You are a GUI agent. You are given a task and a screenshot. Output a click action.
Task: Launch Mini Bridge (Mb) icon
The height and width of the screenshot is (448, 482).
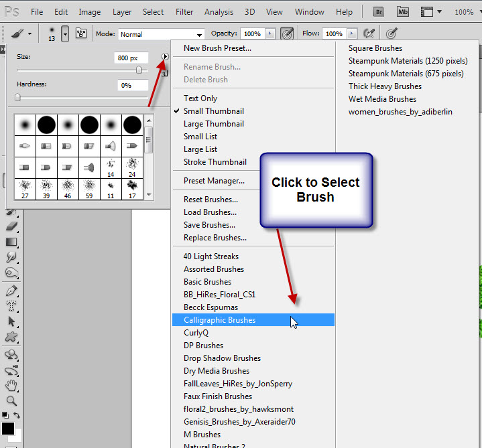point(402,12)
